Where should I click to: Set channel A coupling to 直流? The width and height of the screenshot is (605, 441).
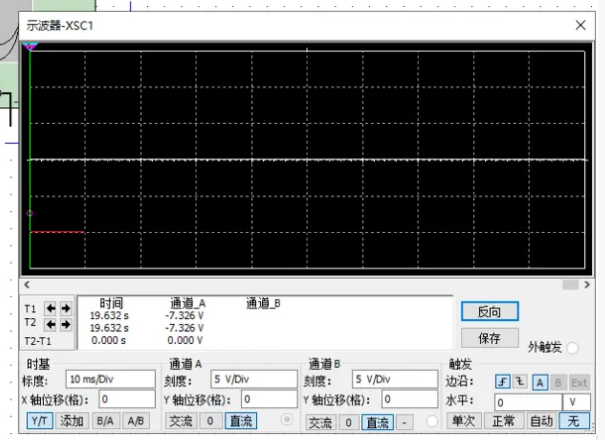(x=241, y=421)
